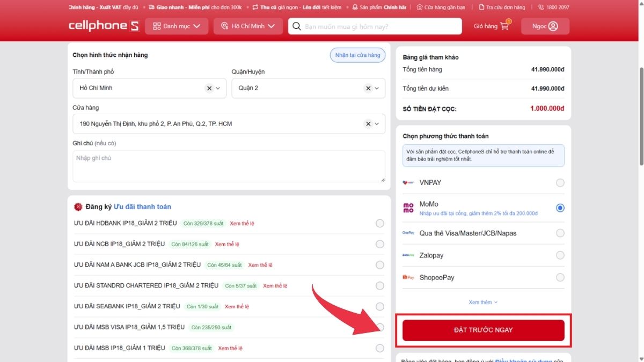The width and height of the screenshot is (644, 362).
Task: Click the search magnifier icon
Action: coord(296,26)
